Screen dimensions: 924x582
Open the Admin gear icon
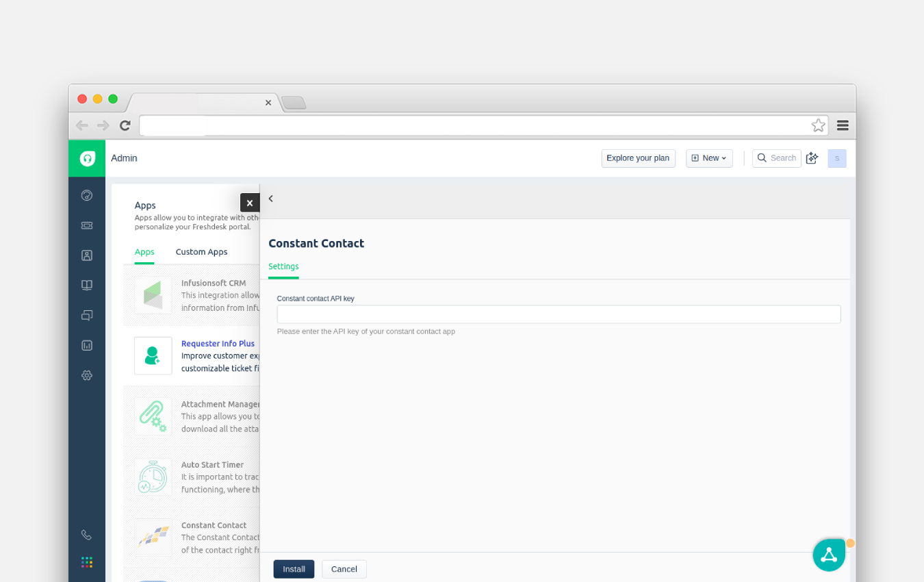(87, 375)
